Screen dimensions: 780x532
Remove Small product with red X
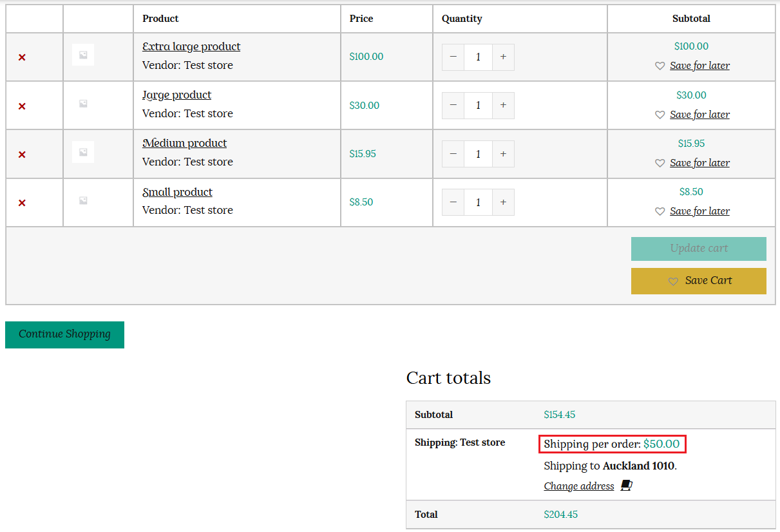point(22,203)
